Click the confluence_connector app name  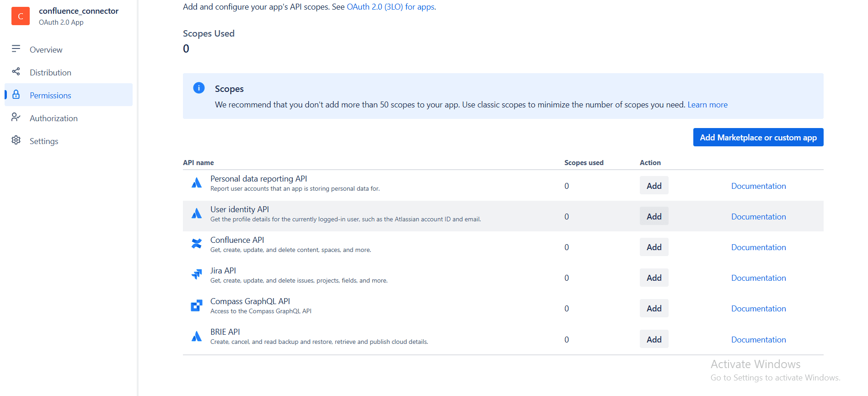tap(79, 11)
